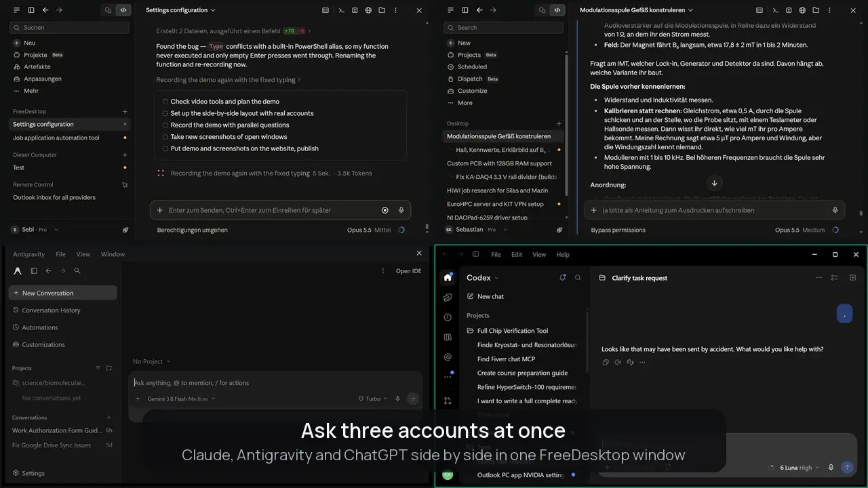
Task: Open terminal icon in Settings configuration window header
Action: coord(341,10)
